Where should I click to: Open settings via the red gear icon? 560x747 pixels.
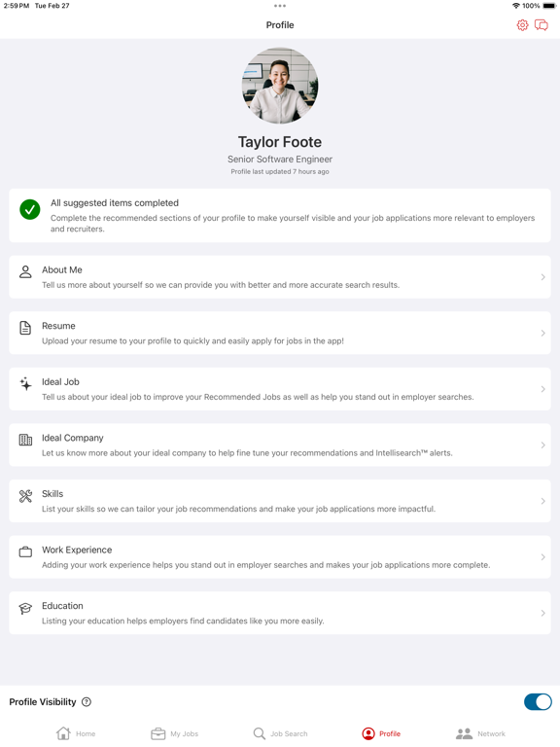[522, 24]
